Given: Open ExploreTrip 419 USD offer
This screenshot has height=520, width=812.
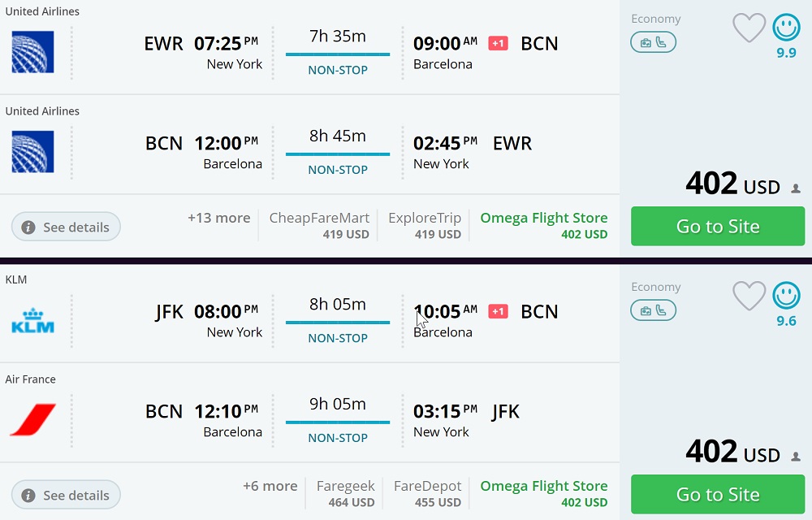Looking at the screenshot, I should [425, 226].
